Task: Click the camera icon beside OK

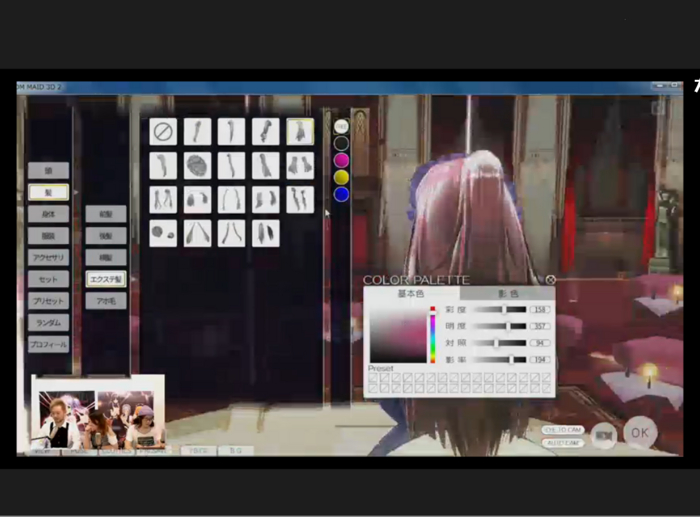Action: (604, 435)
